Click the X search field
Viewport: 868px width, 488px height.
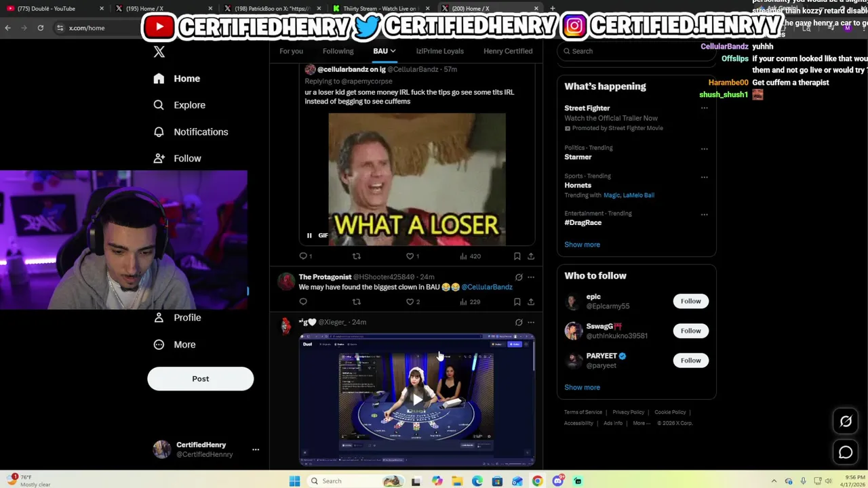pos(636,52)
